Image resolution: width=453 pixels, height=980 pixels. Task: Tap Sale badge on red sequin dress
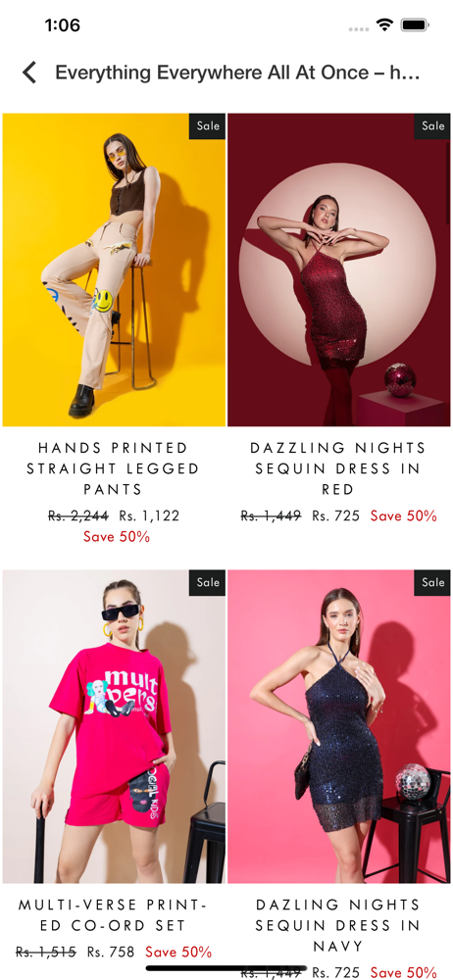coord(432,126)
